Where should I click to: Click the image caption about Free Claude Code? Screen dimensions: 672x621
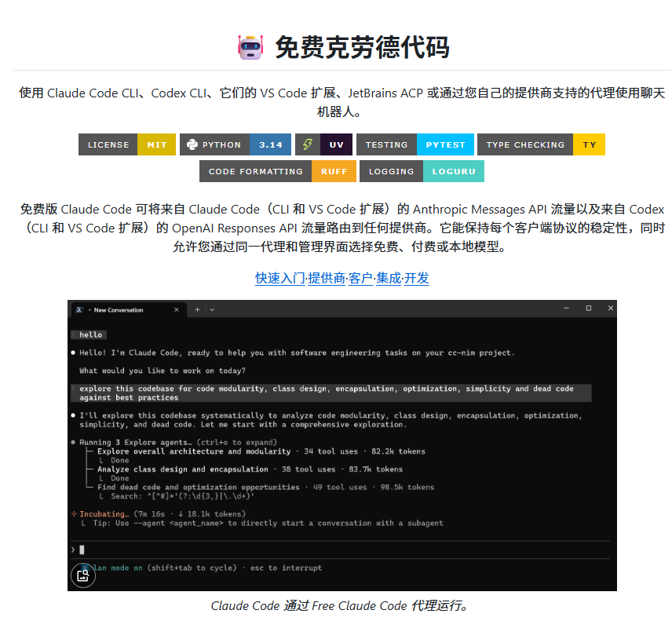341,605
